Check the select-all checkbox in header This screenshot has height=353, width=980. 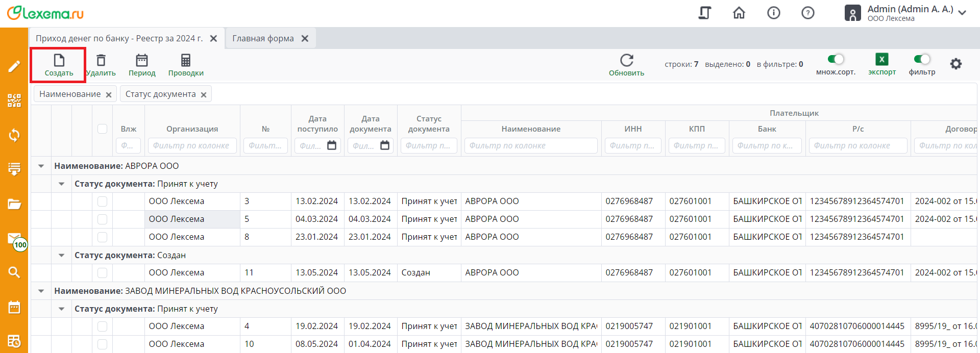(103, 129)
